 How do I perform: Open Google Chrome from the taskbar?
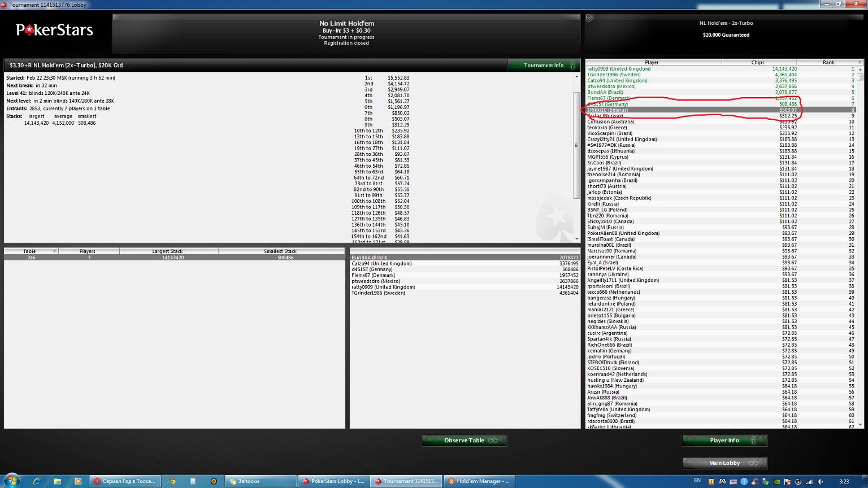point(172,481)
